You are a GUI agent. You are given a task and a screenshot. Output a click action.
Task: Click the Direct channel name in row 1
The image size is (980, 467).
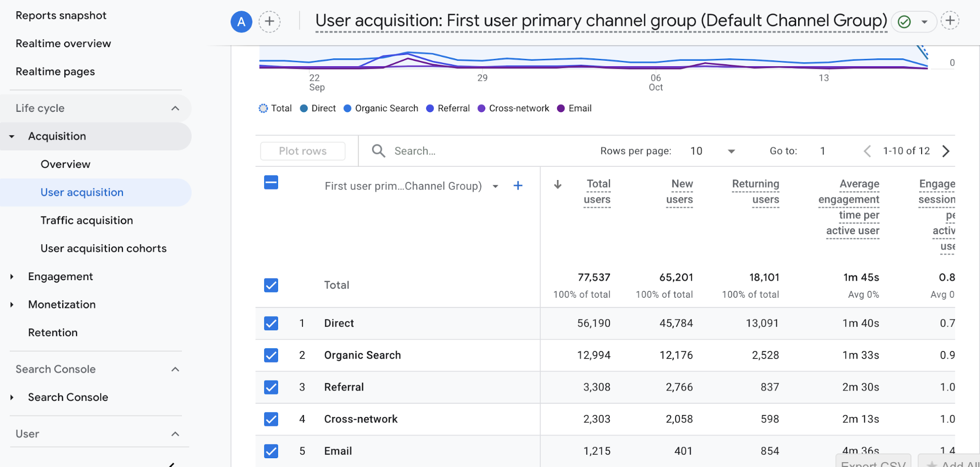(339, 323)
